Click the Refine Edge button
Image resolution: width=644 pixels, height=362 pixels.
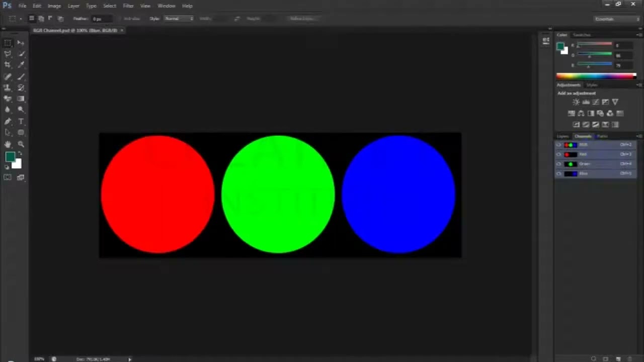pyautogui.click(x=302, y=19)
